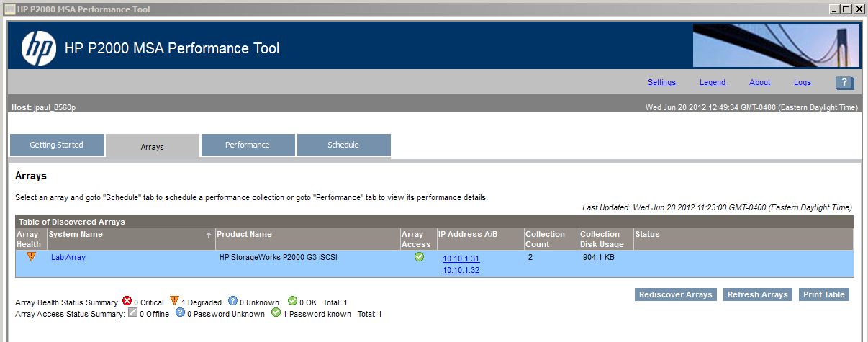Click the 904.1 KB disk usage value
868x342 pixels.
pyautogui.click(x=598, y=257)
